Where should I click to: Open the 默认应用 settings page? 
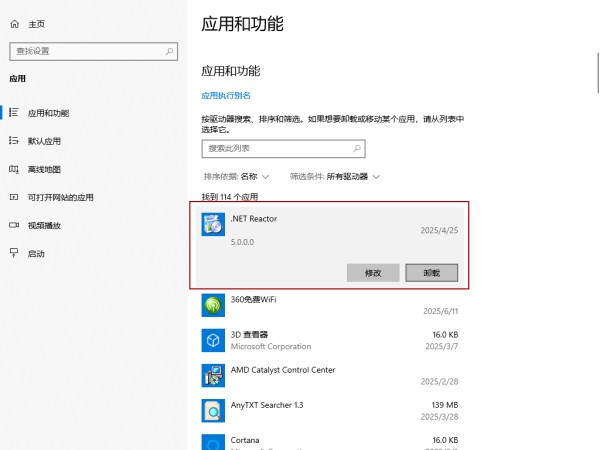[x=44, y=141]
